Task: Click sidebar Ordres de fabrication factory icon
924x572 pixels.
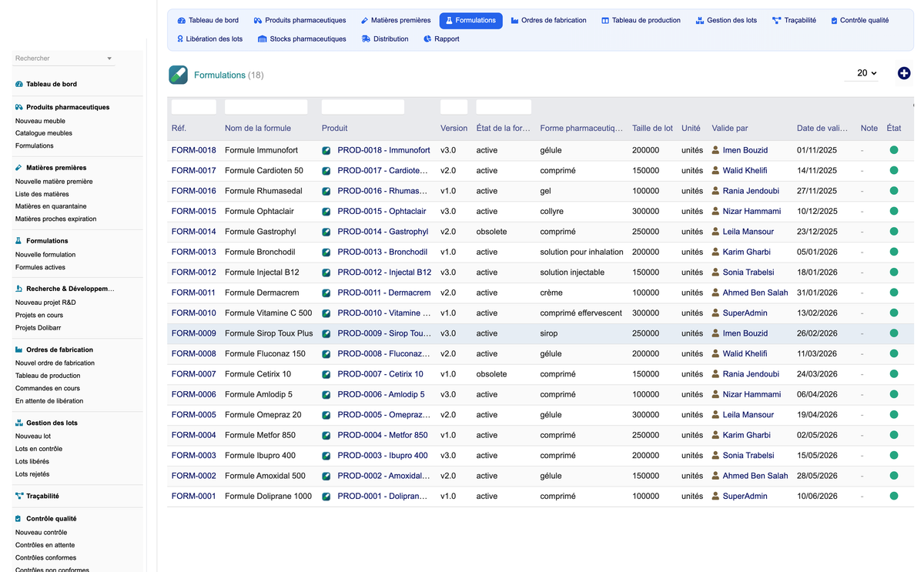Action: point(19,350)
